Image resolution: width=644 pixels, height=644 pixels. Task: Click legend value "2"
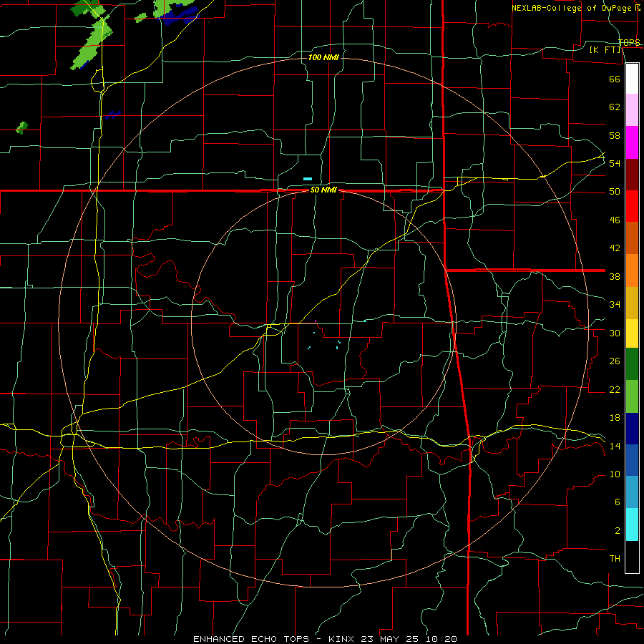click(x=617, y=530)
